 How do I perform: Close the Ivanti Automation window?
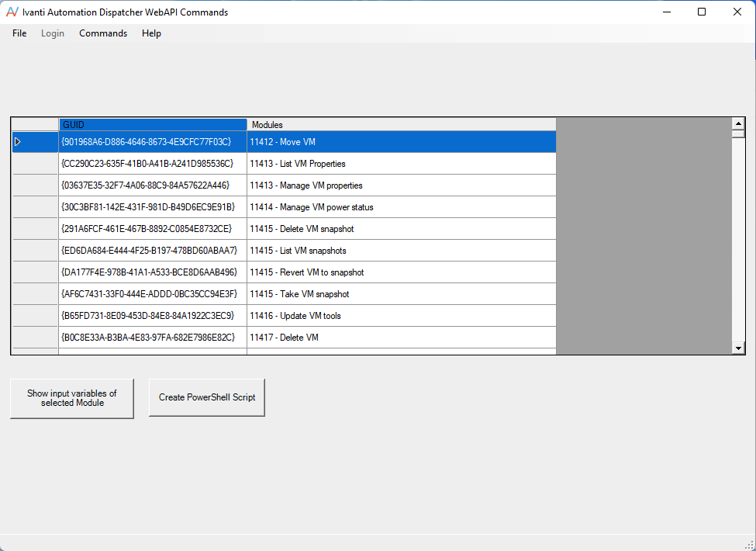(737, 12)
